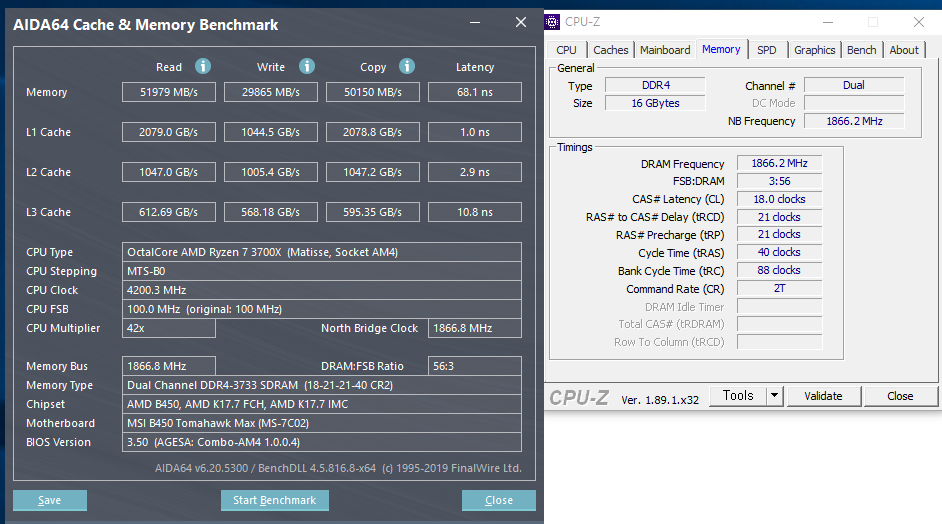Switch to the Caches tab in CPU-Z
The image size is (942, 524).
[610, 50]
